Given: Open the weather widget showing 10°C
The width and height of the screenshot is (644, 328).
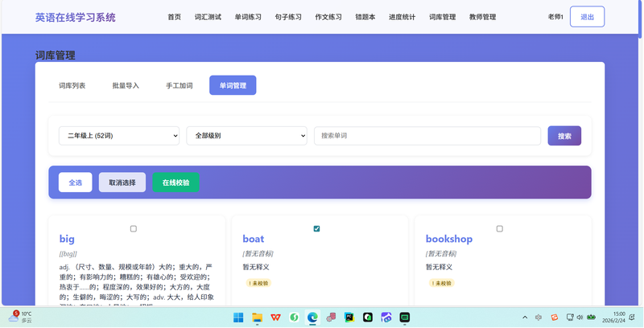Looking at the screenshot, I should [20, 317].
